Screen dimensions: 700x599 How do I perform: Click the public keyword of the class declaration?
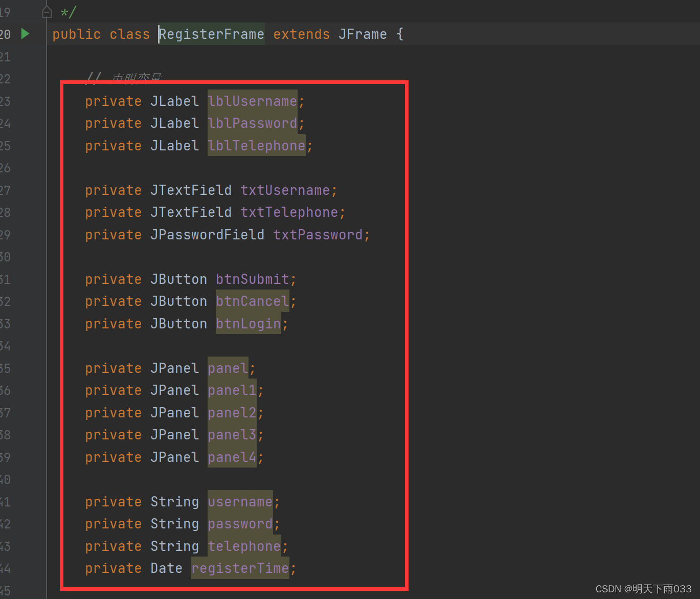(77, 34)
